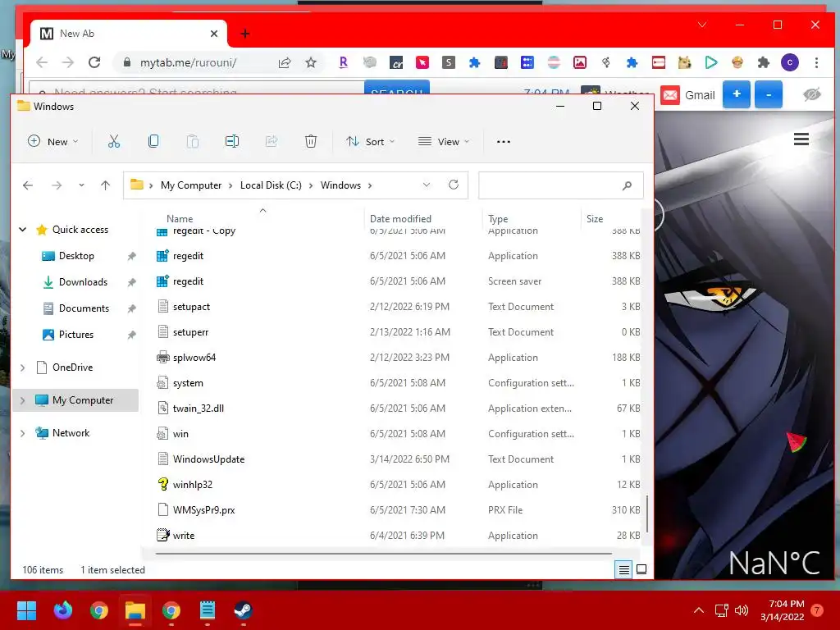Select the New Ab Chrome tab
This screenshot has width=840, height=630.
pos(129,34)
